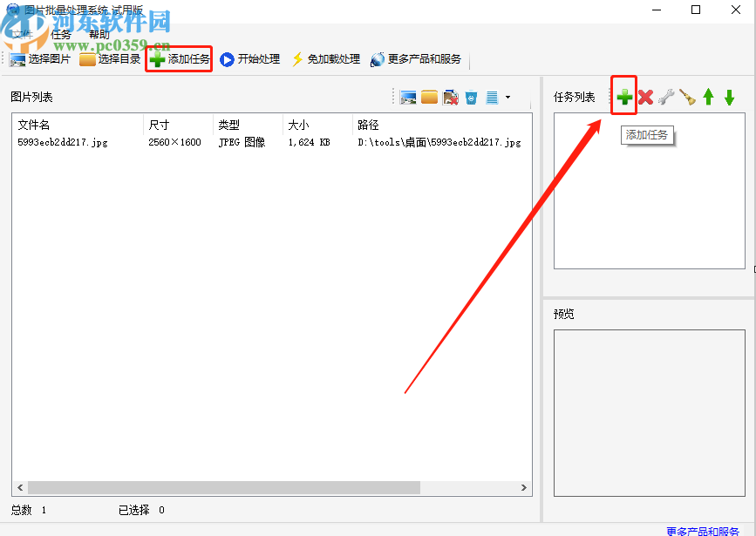Start processing with 开始处理 button
The height and width of the screenshot is (536, 756).
click(250, 59)
